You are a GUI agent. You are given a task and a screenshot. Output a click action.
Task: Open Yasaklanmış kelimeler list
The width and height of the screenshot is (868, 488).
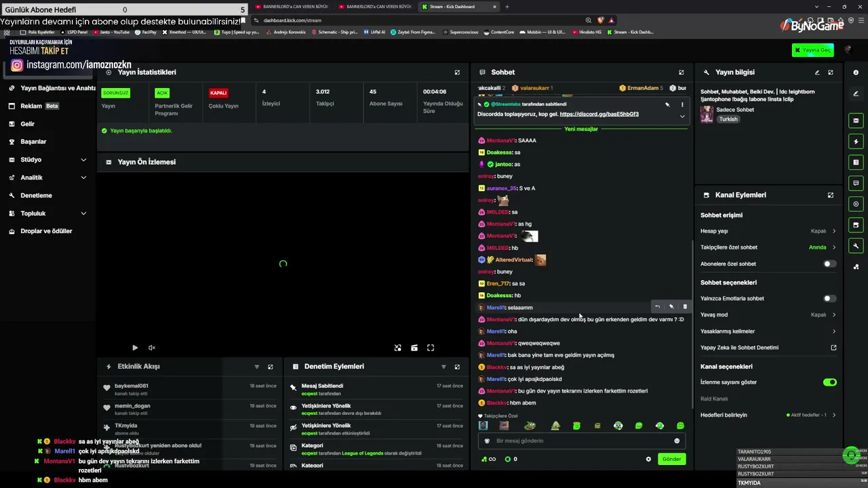(x=768, y=331)
